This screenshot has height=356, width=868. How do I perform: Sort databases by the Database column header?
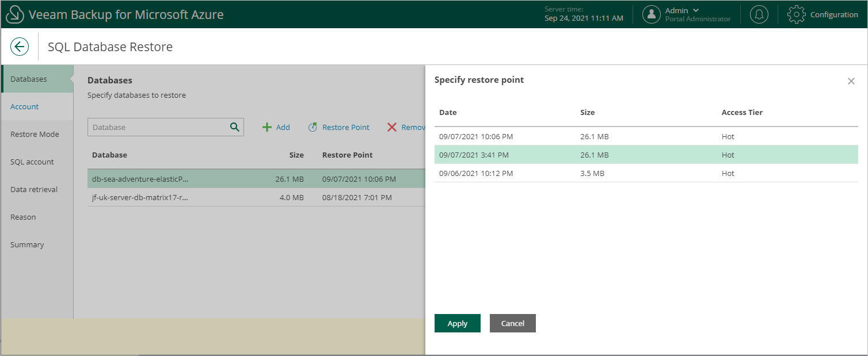(109, 155)
